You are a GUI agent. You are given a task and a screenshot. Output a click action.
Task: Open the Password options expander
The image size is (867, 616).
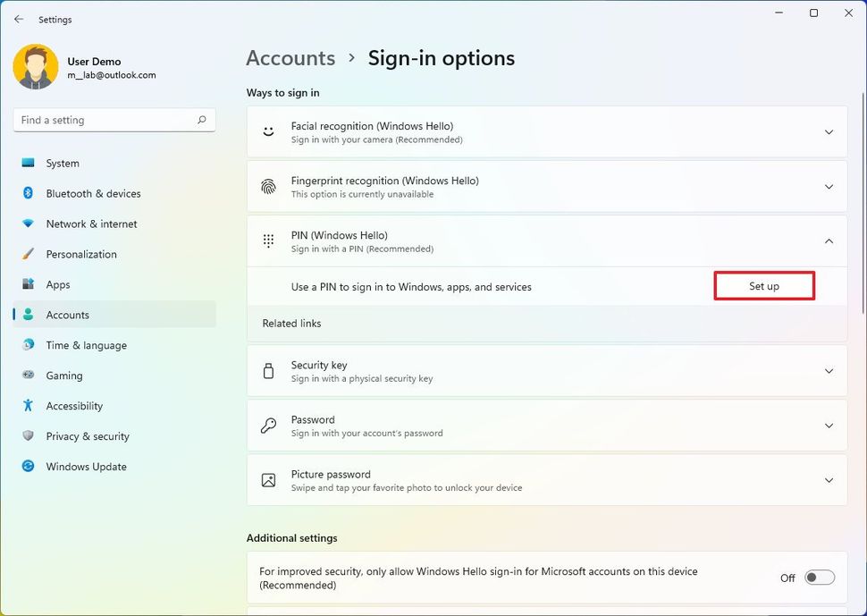[x=829, y=426]
